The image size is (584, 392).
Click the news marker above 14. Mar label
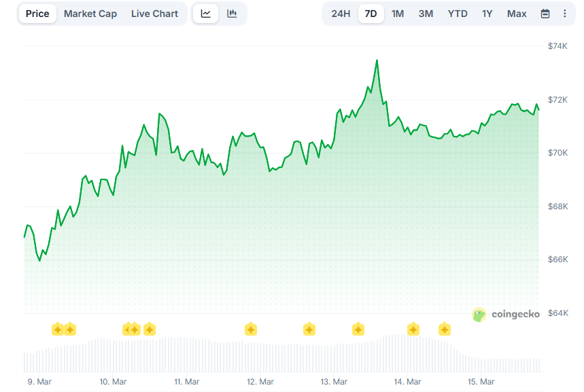pyautogui.click(x=413, y=329)
